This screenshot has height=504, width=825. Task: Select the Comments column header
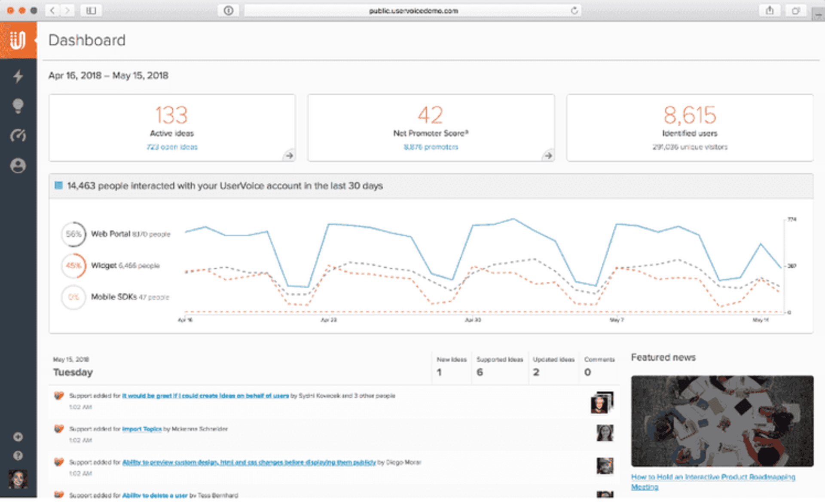click(x=600, y=360)
